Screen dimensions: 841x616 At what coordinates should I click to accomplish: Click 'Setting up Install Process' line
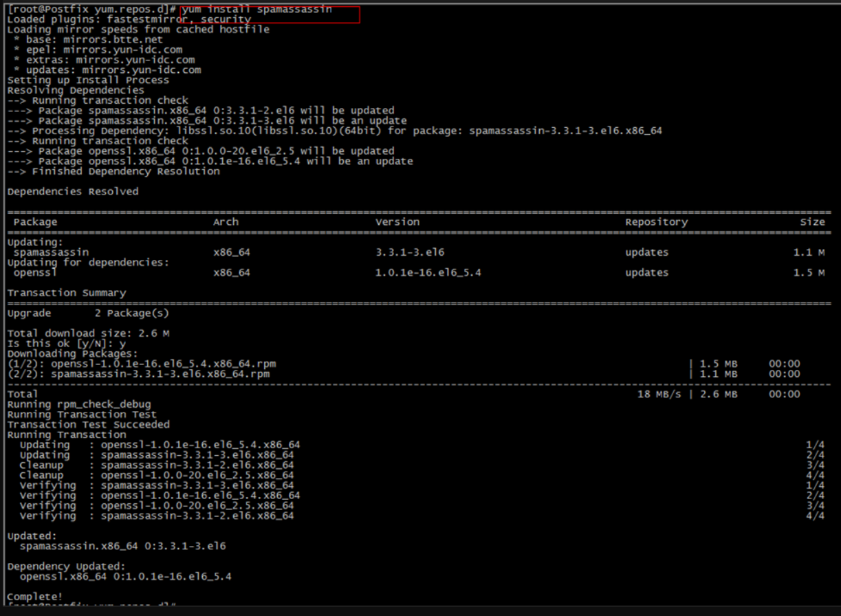click(x=88, y=80)
